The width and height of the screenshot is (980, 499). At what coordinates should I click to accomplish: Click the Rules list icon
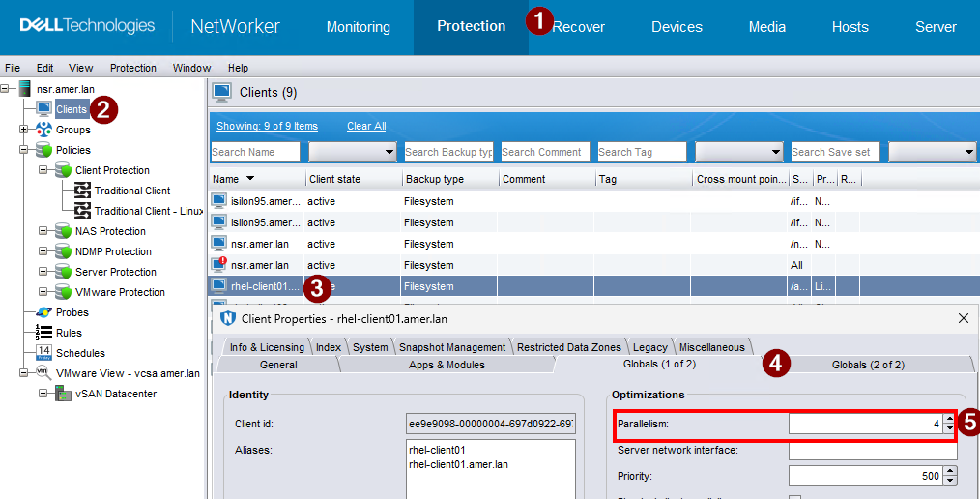(x=43, y=333)
